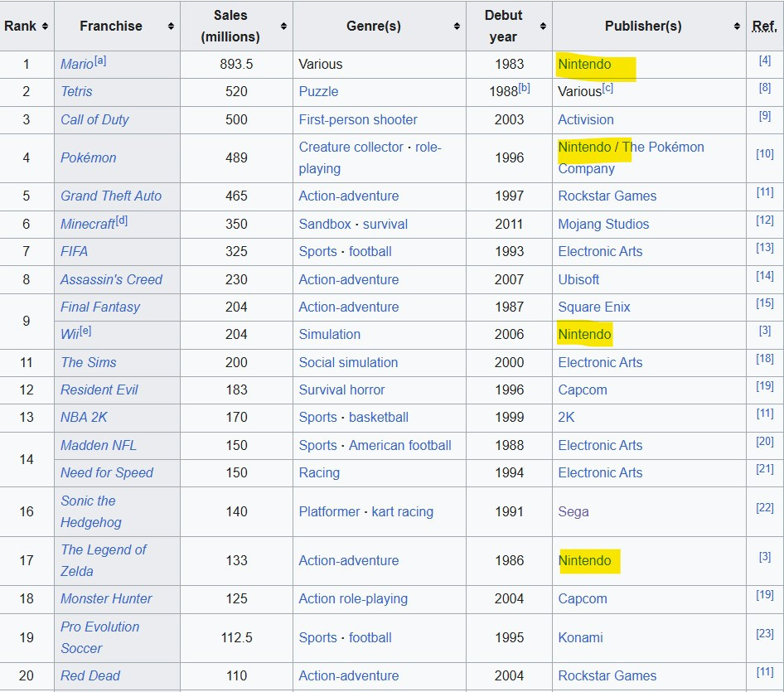The width and height of the screenshot is (784, 692).
Task: Sort by Publisher(s) column arrows
Action: click(x=737, y=26)
